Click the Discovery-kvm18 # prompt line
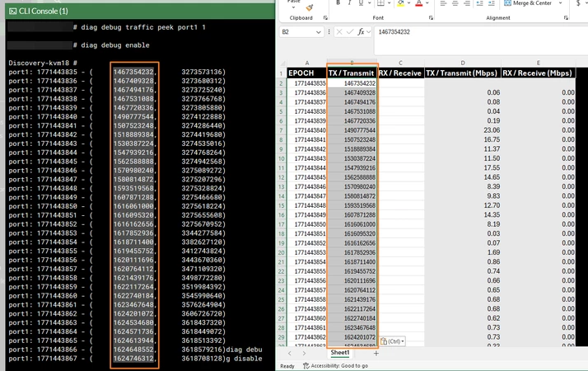Viewport: 588px width, 371px height. [43, 63]
